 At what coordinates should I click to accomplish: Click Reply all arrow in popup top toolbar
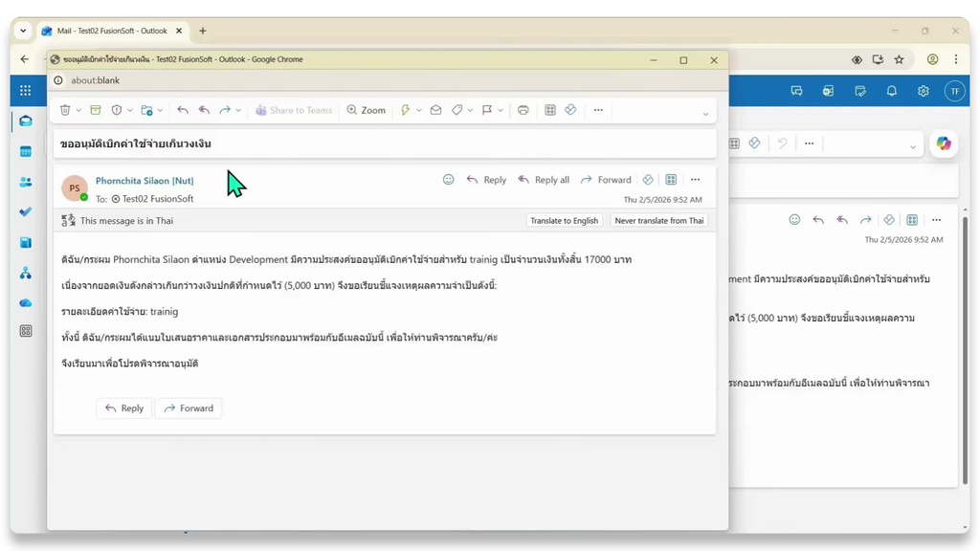[x=204, y=110]
